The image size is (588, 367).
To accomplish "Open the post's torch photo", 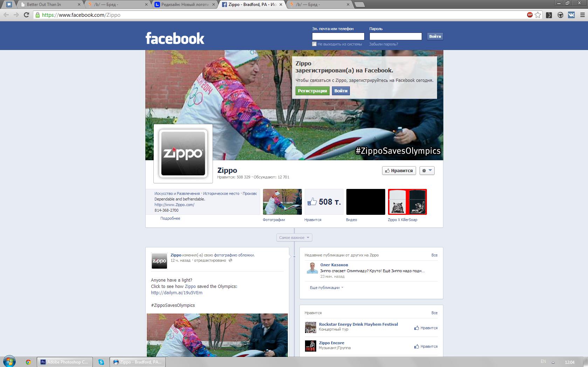I will [217, 335].
